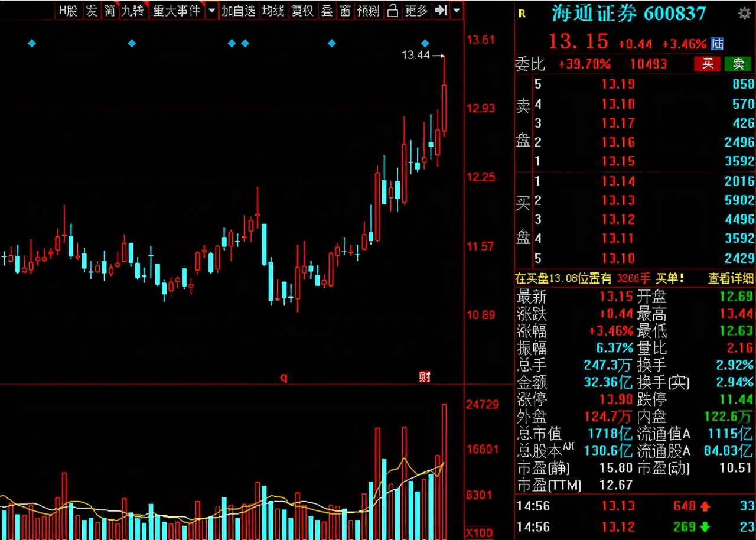This screenshot has width=756, height=540.
Task: Toggle the 均线 moving average display
Action: coord(273,11)
